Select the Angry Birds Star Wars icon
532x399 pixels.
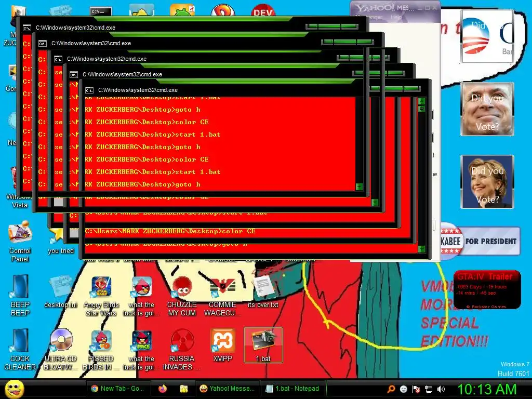point(101,295)
